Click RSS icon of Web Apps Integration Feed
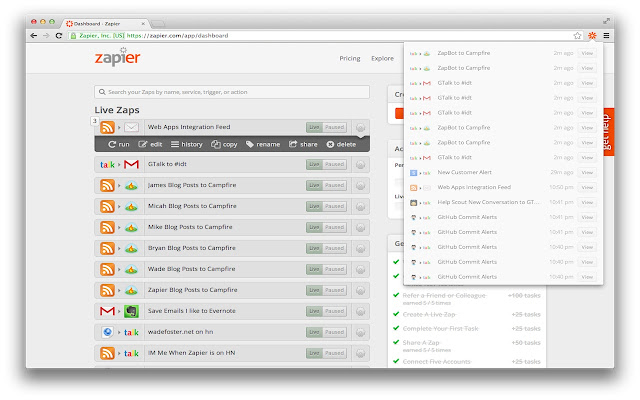 click(107, 127)
